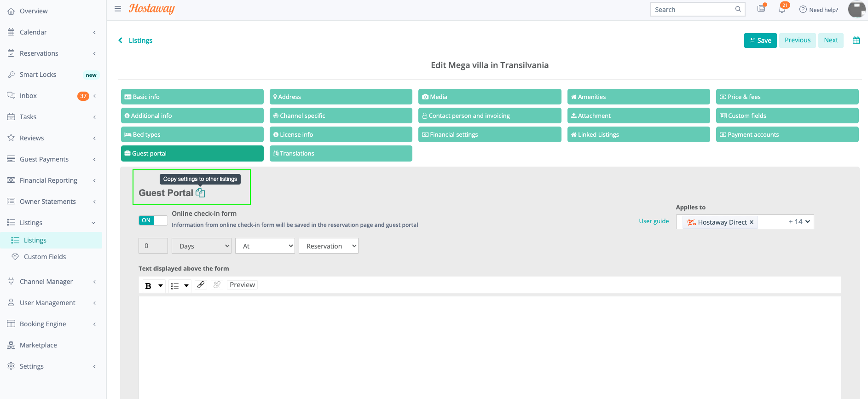Screen dimensions: 868x399
Task: Click the hamburger menu icon
Action: [118, 9]
